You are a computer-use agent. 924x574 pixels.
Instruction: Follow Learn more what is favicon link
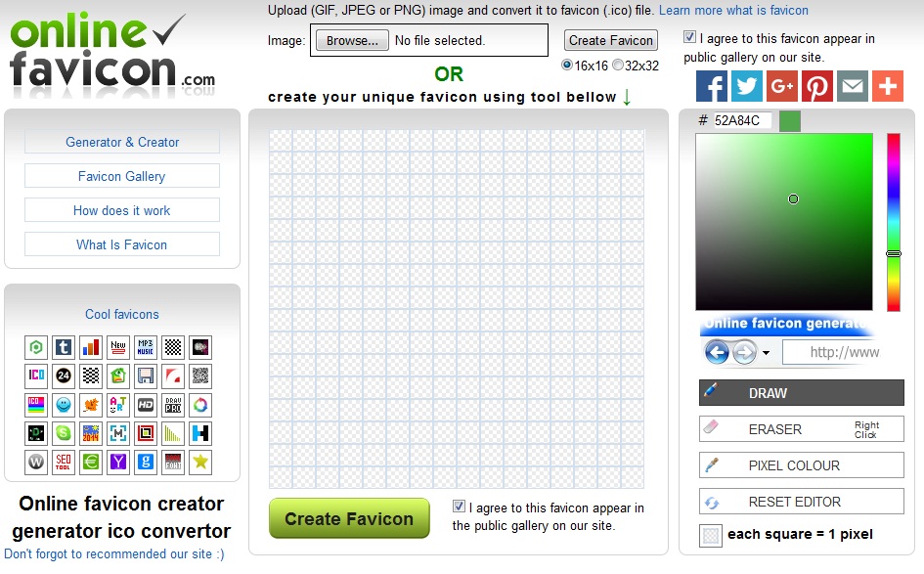pyautogui.click(x=733, y=10)
